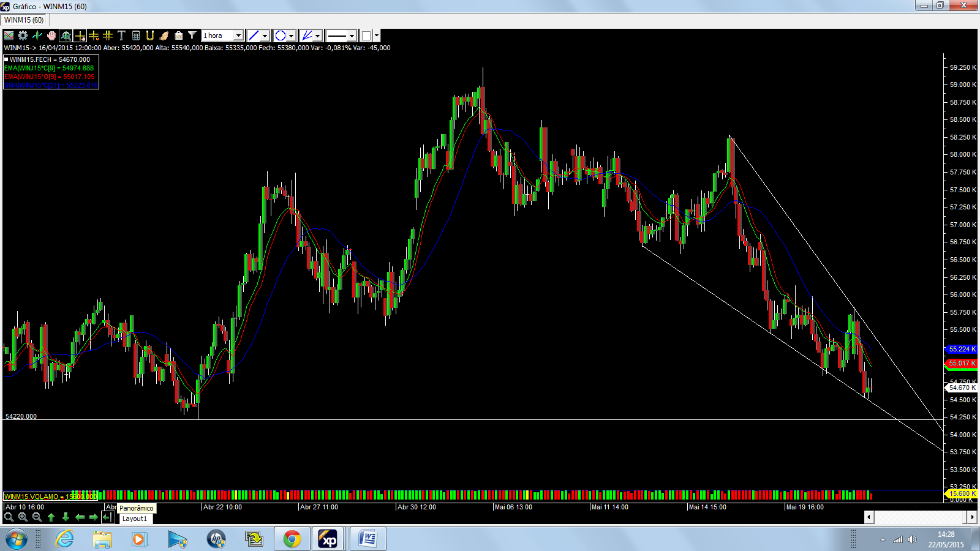
Task: Open Google Chrome from taskbar
Action: click(292, 539)
